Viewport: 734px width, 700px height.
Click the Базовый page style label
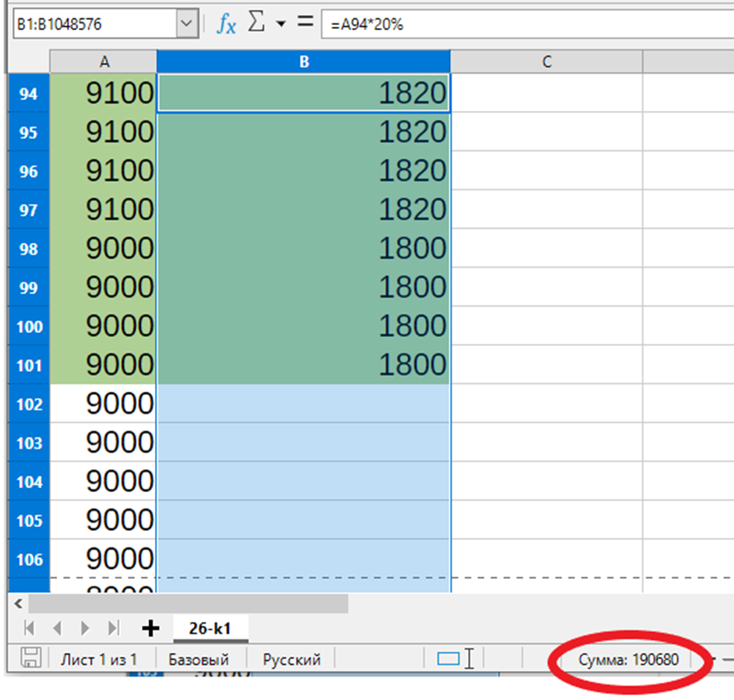[198, 660]
